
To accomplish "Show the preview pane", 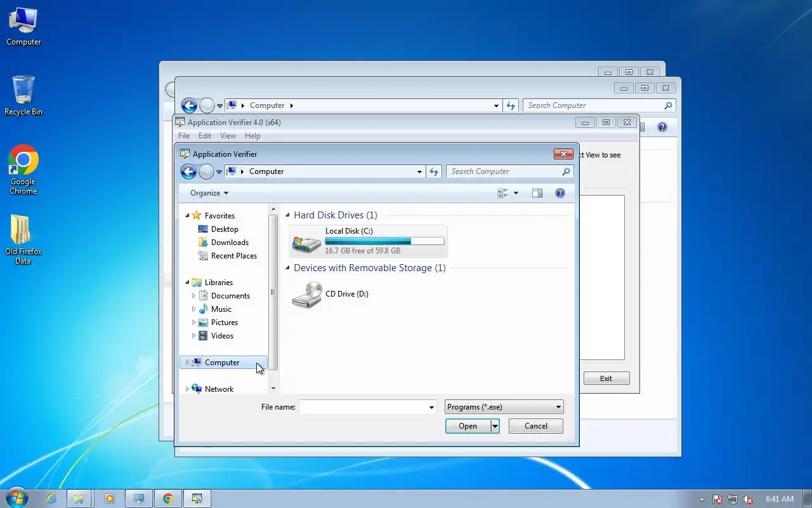I will [x=537, y=193].
